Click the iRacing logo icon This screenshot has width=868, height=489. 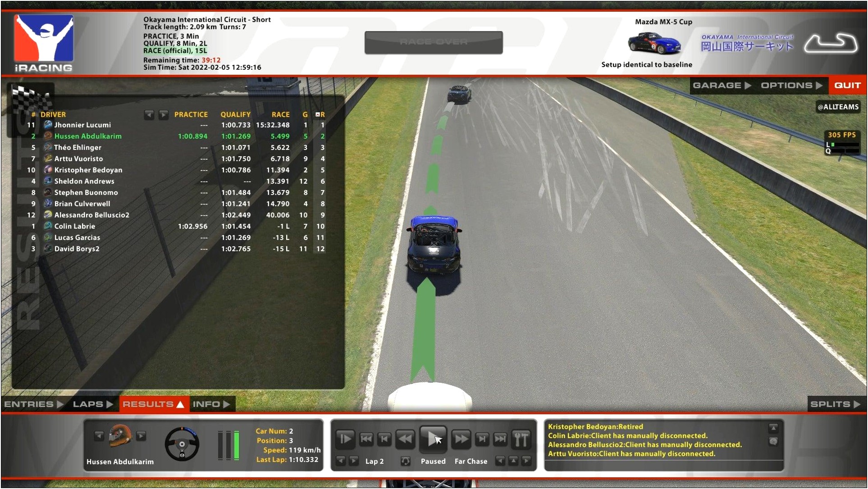pyautogui.click(x=42, y=42)
